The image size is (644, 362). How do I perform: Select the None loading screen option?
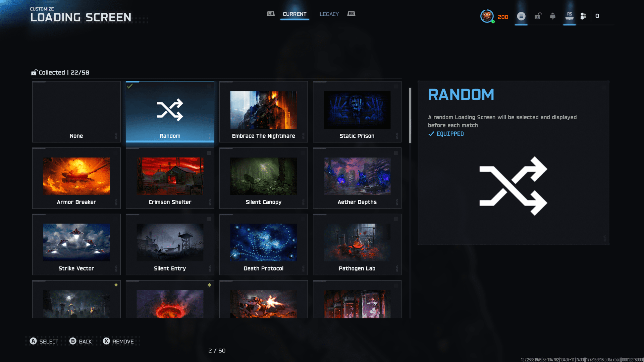(76, 112)
